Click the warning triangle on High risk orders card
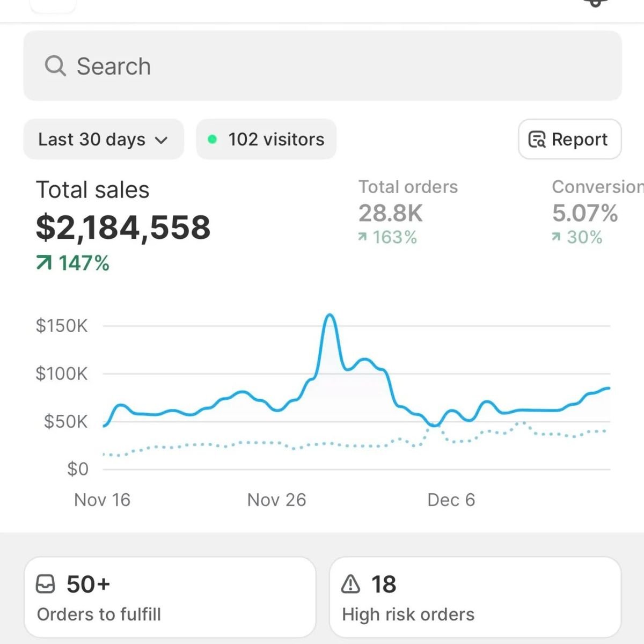Screen dimensions: 644x644 [351, 584]
